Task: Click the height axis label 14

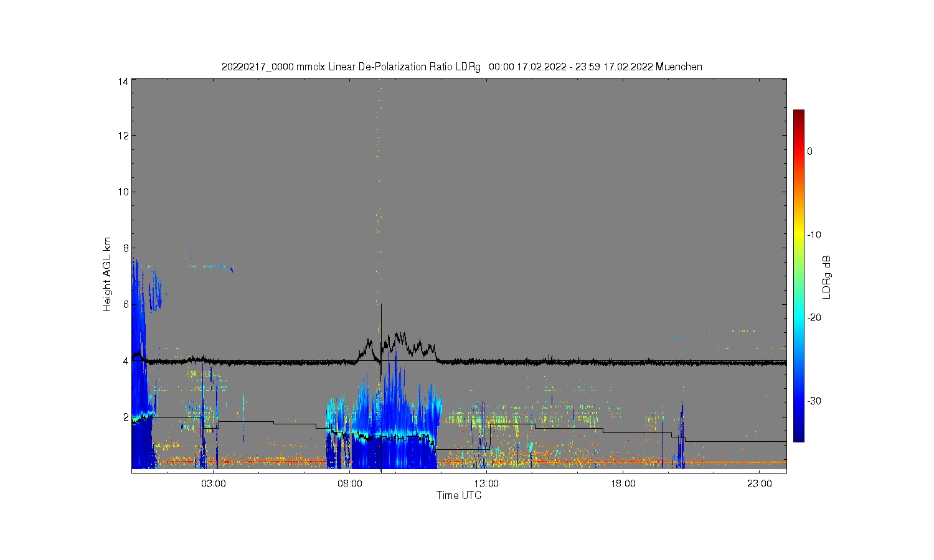Action: [123, 82]
